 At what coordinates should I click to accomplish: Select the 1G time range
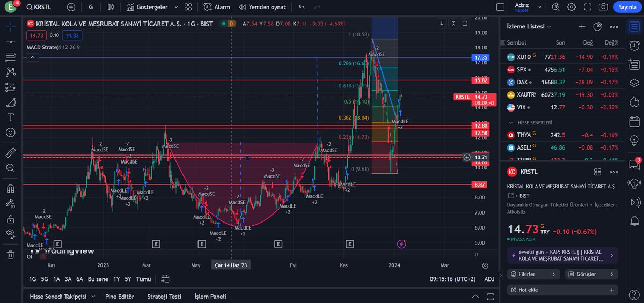tap(33, 279)
